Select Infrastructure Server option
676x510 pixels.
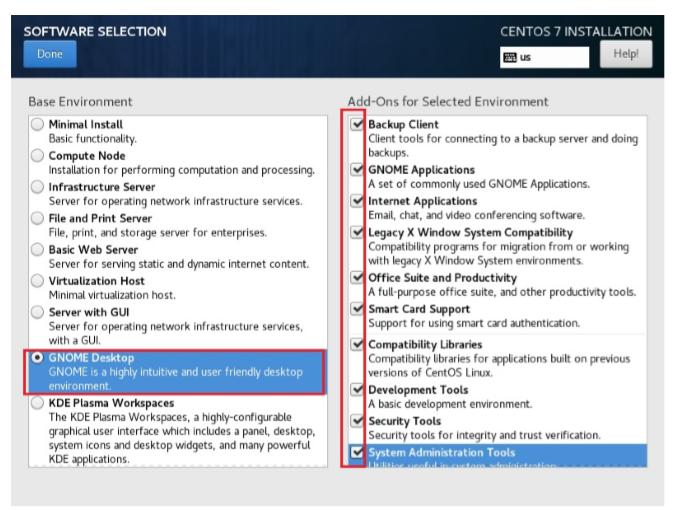(38, 187)
